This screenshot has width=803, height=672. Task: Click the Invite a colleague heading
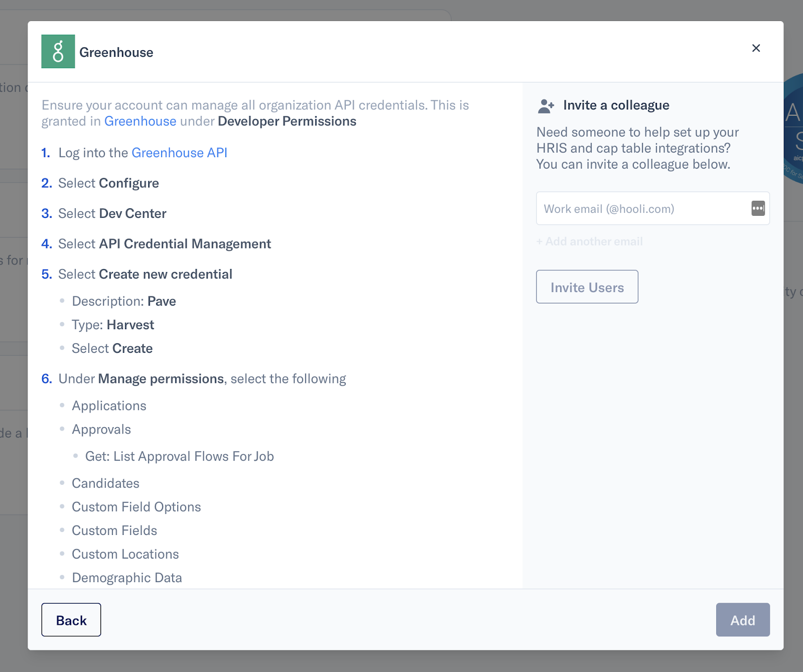point(616,105)
